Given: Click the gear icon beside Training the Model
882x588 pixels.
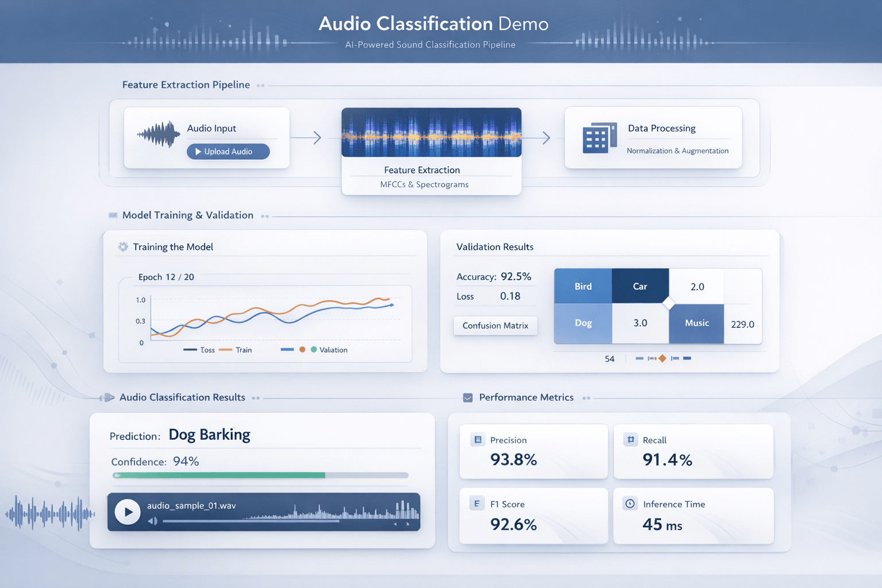Looking at the screenshot, I should click(122, 246).
